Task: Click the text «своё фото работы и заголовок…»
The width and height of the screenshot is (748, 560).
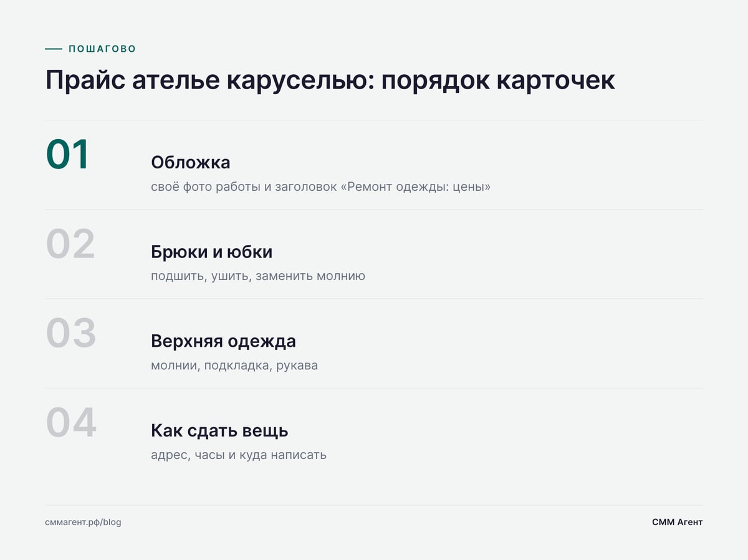Action: [320, 186]
